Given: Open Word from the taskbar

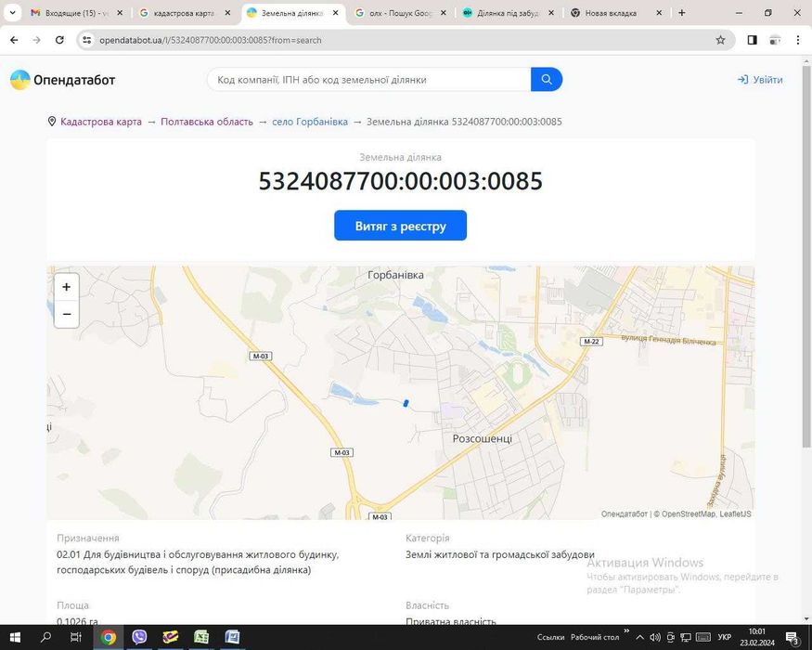Looking at the screenshot, I should click(x=232, y=637).
